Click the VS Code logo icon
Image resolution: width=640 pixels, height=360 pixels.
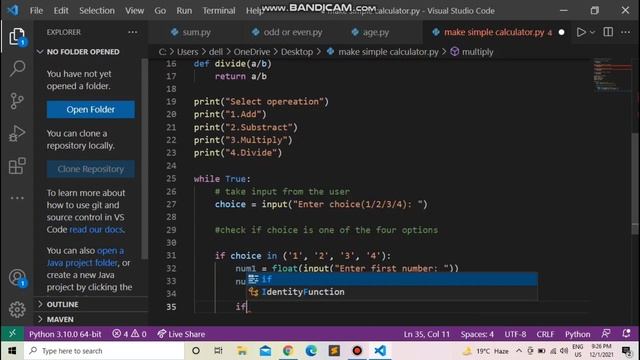pyautogui.click(x=13, y=10)
